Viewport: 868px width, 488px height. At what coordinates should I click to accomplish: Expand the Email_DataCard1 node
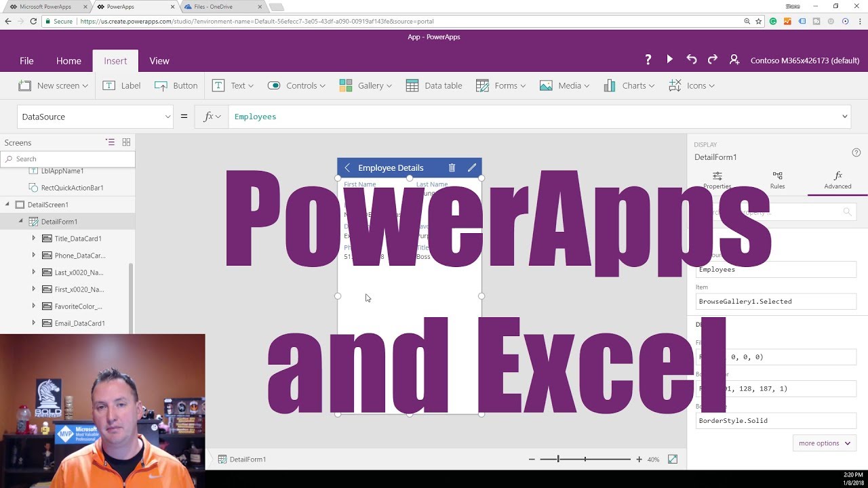click(x=34, y=323)
